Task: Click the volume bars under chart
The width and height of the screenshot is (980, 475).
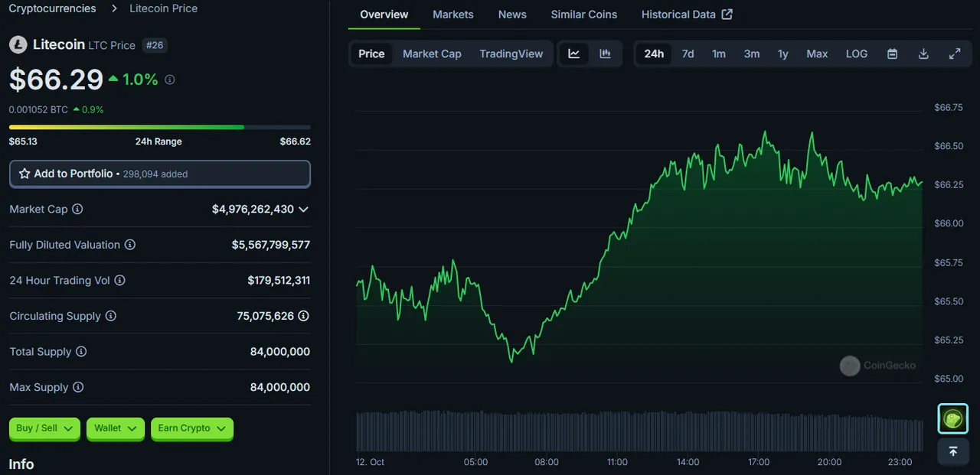Action: click(639, 431)
